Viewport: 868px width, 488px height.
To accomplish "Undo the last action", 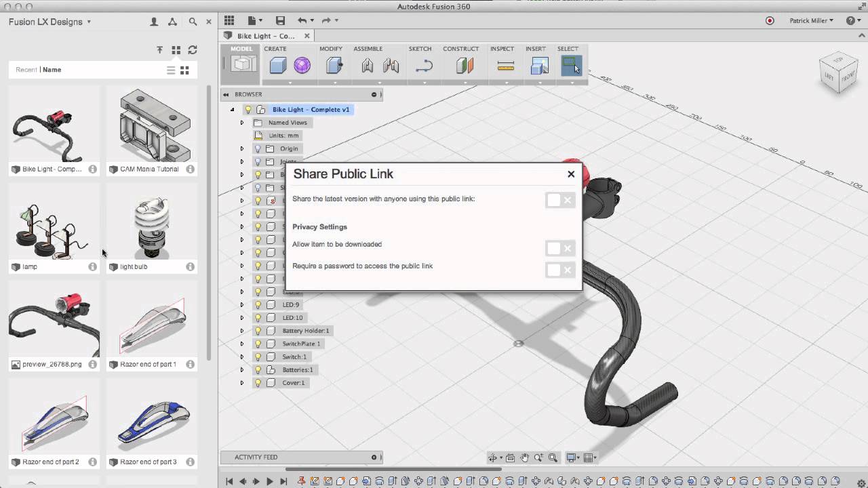I will [302, 21].
